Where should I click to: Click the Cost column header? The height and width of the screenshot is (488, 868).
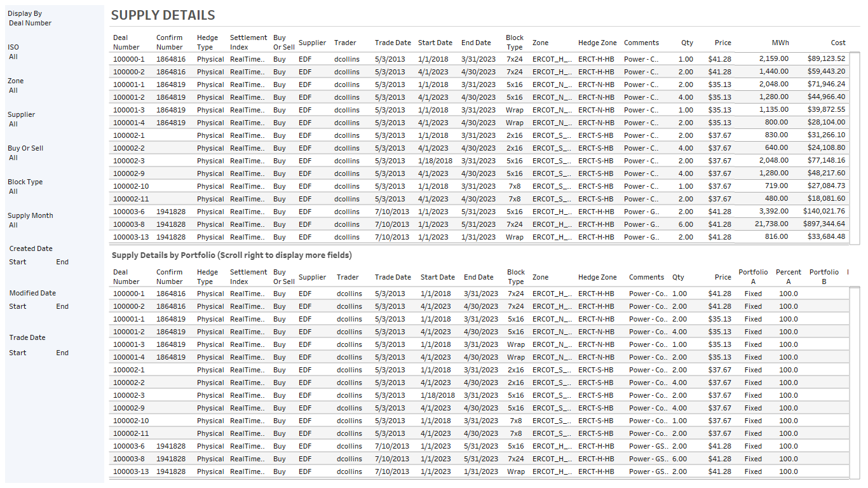click(x=838, y=43)
